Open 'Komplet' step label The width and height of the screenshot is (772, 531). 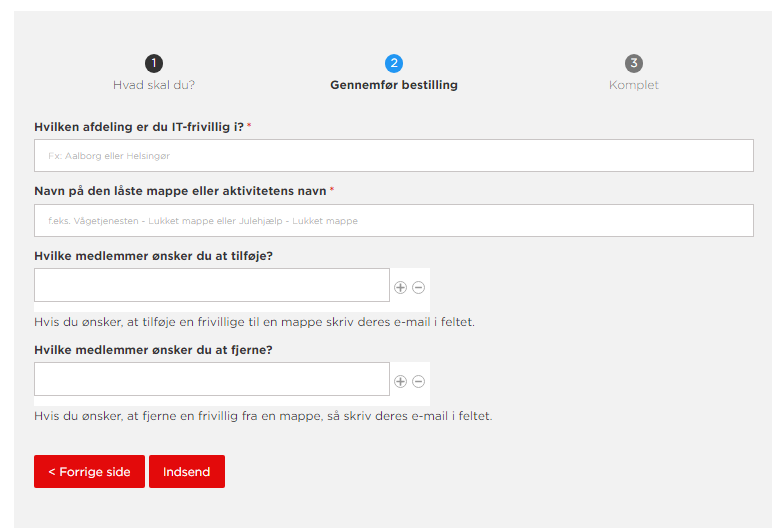tap(634, 85)
